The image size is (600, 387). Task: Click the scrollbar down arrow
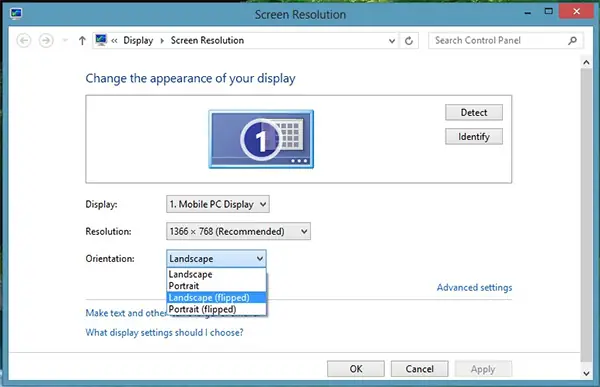586,373
